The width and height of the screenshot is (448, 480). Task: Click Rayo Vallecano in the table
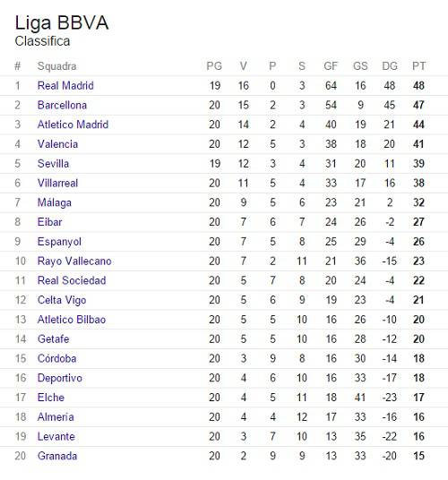(x=74, y=261)
